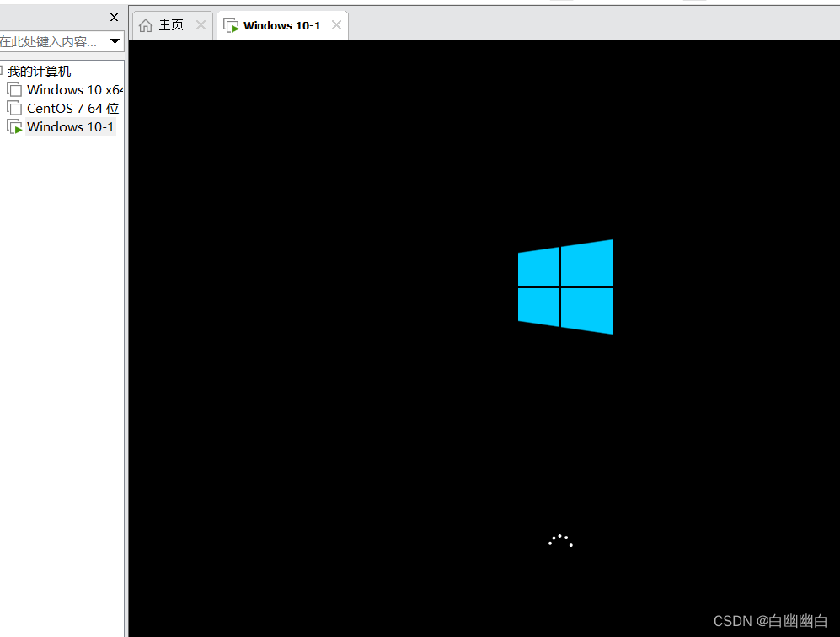Select Windows 10-1 in library tree
The image size is (840, 637).
click(x=70, y=127)
